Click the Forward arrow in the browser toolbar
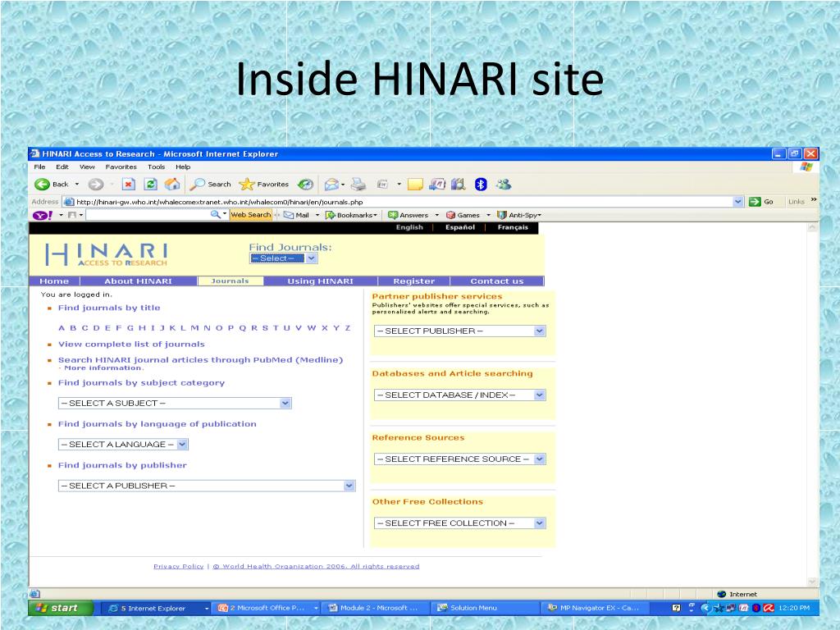840x630 pixels. coord(95,185)
